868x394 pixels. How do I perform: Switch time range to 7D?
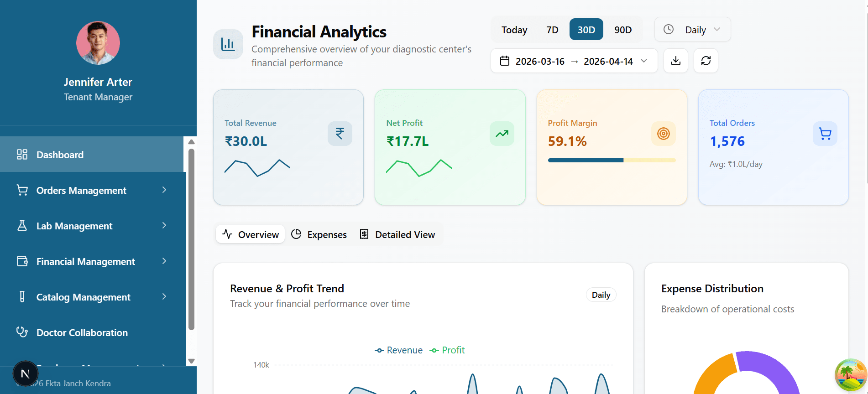coord(552,30)
